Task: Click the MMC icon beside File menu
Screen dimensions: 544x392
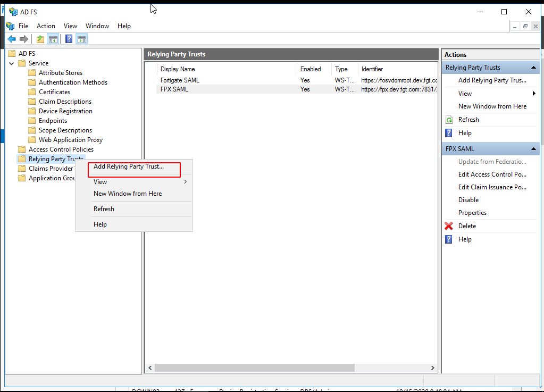Action: click(11, 26)
